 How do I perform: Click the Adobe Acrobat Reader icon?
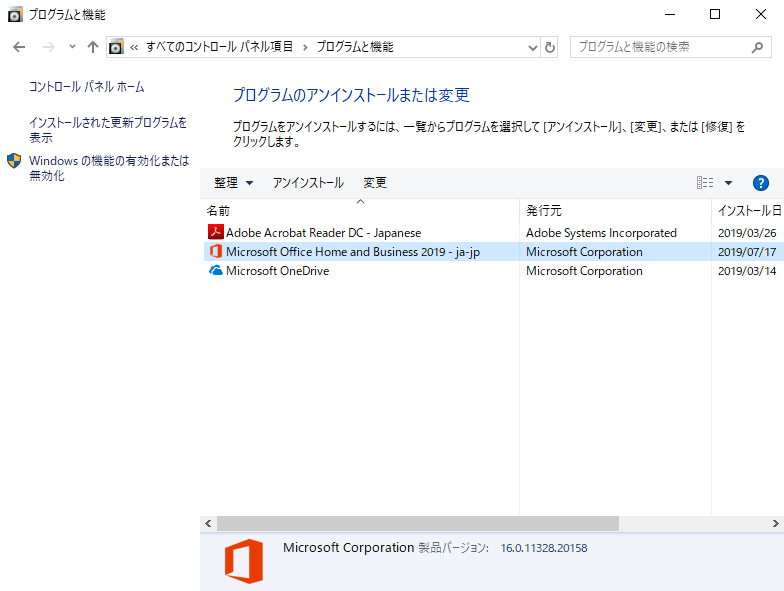216,232
